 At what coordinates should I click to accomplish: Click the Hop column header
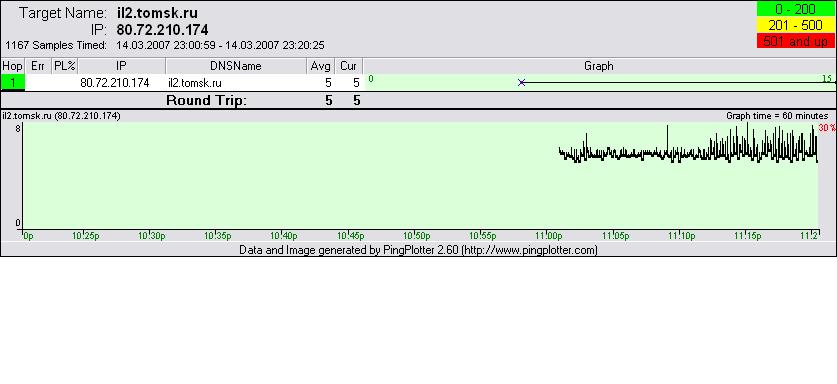(x=12, y=66)
